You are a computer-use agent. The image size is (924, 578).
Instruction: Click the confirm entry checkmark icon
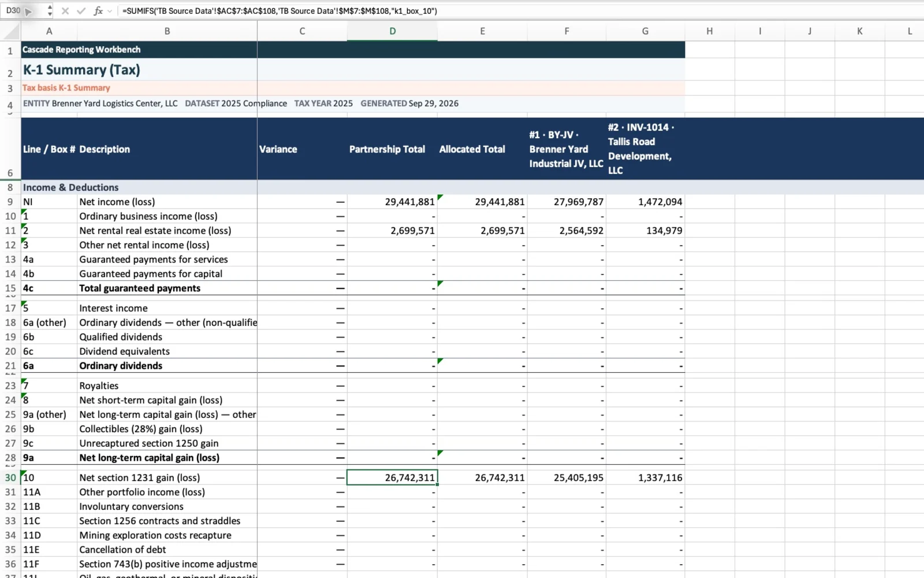coord(81,11)
